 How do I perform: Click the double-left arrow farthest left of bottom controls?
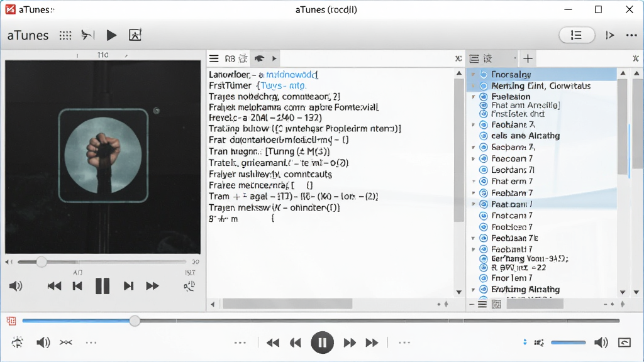[273, 343]
